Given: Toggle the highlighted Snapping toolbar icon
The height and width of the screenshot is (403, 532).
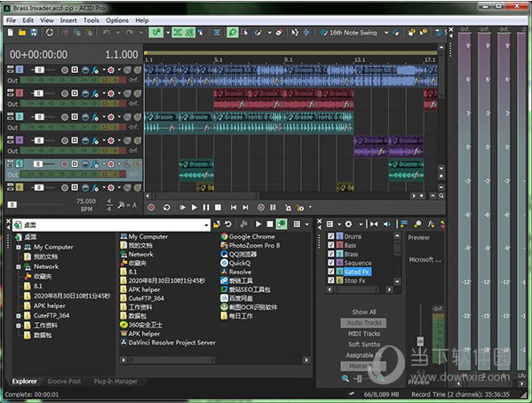Looking at the screenshot, I should (156, 33).
